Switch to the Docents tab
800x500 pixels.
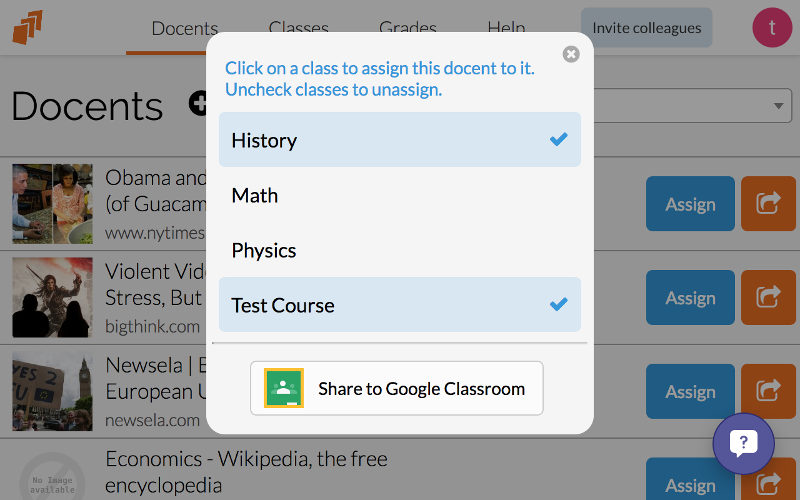[x=185, y=28]
